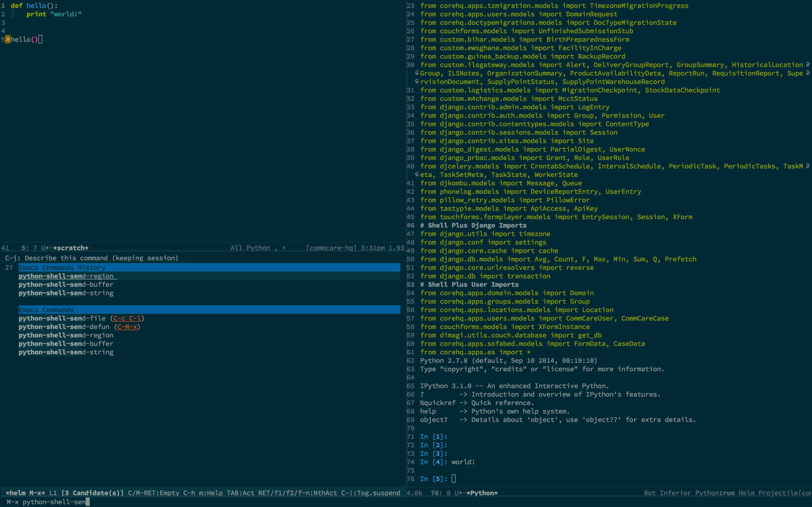Choose the python-shell-send-file candidate
This screenshot has height=507, width=812.
[62, 318]
